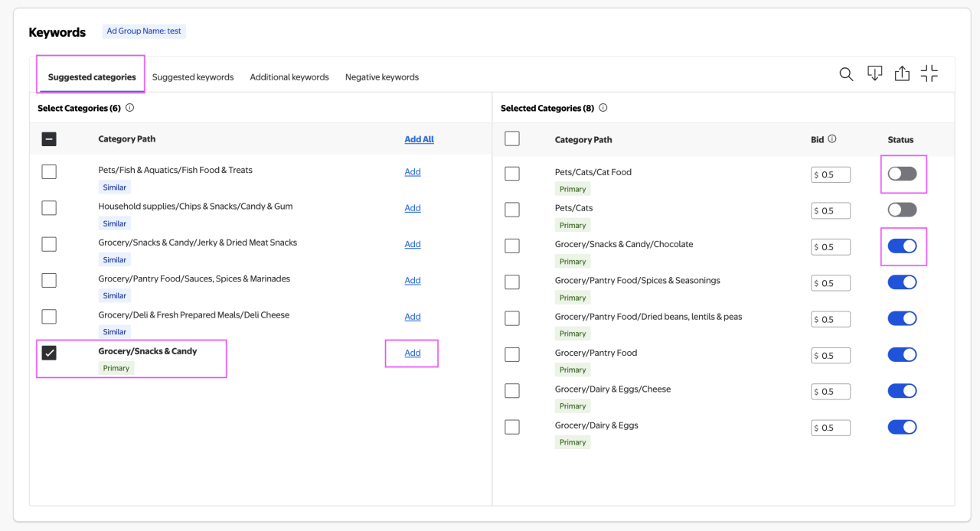980x531 pixels.
Task: Go to Additional keywords tab
Action: tap(289, 77)
